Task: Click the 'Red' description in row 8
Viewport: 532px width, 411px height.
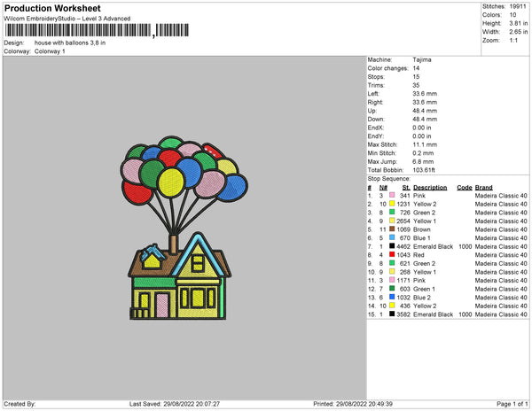Action: [x=419, y=255]
